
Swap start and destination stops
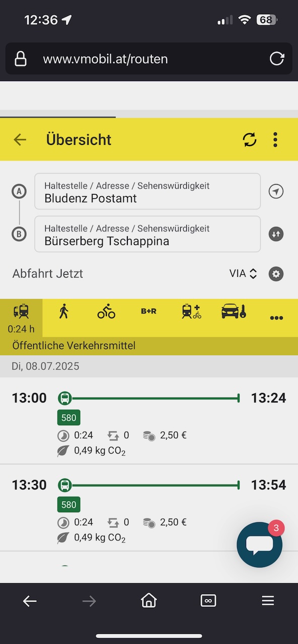(276, 234)
